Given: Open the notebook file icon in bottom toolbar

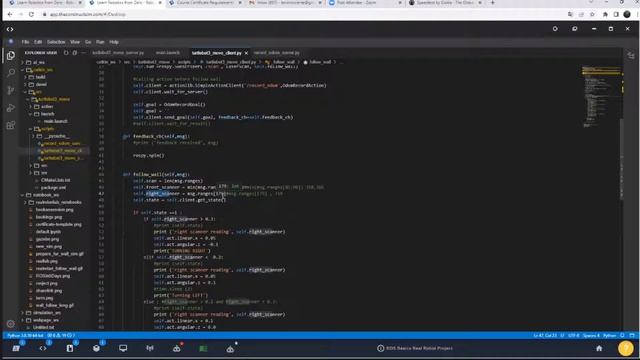Looking at the screenshot, I should [70, 348].
